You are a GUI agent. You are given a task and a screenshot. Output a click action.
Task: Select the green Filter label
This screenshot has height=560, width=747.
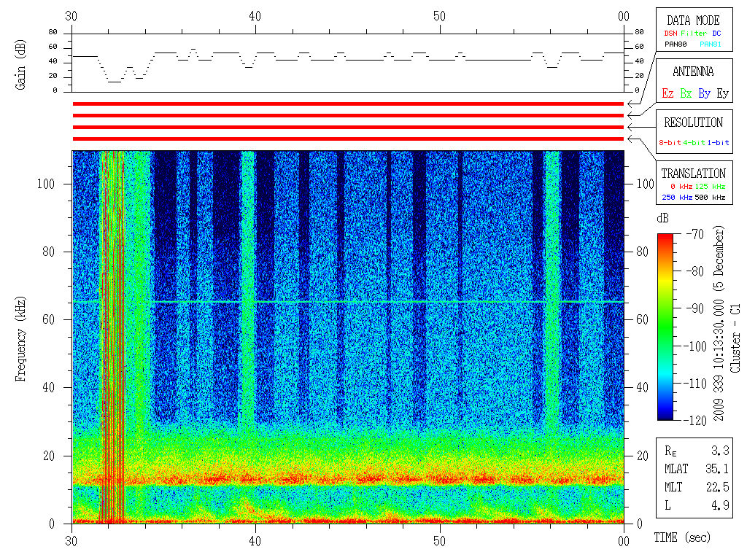tap(694, 34)
